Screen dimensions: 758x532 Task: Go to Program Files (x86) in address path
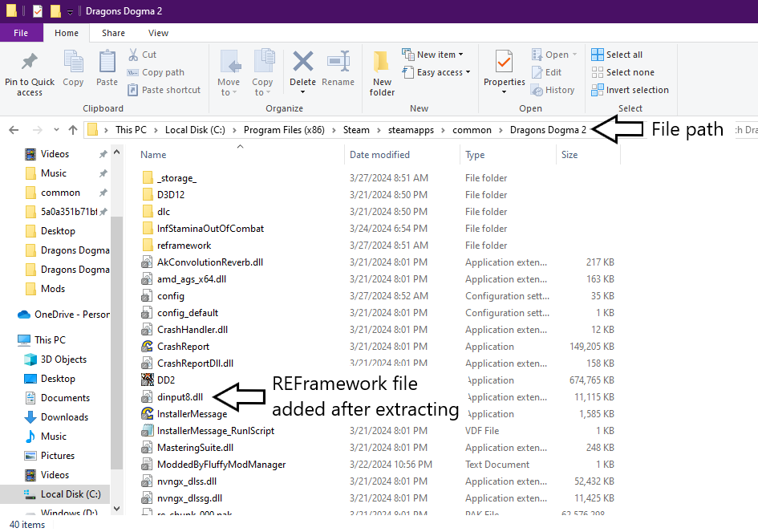click(284, 130)
